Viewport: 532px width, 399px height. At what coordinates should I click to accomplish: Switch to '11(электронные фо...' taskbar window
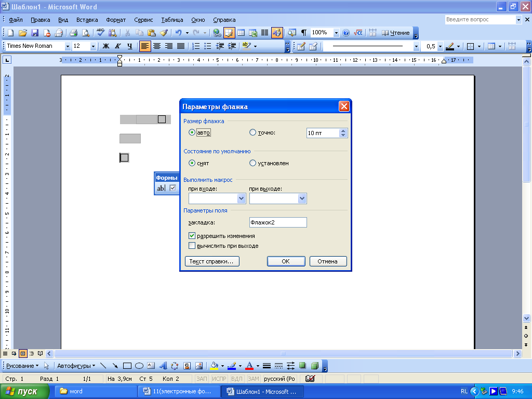coord(179,392)
